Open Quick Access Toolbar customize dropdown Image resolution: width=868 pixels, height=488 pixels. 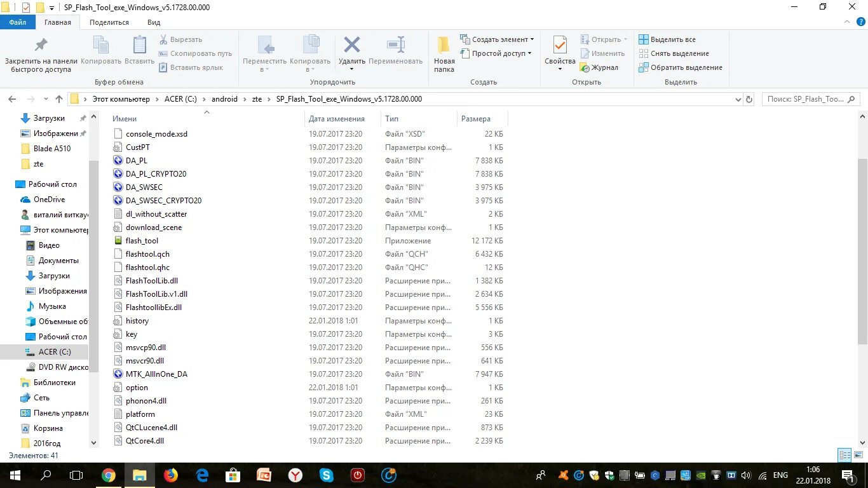click(x=51, y=8)
